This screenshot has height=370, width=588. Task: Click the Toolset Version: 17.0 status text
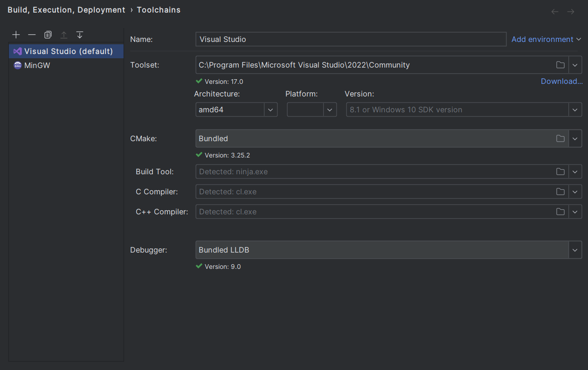tap(224, 82)
